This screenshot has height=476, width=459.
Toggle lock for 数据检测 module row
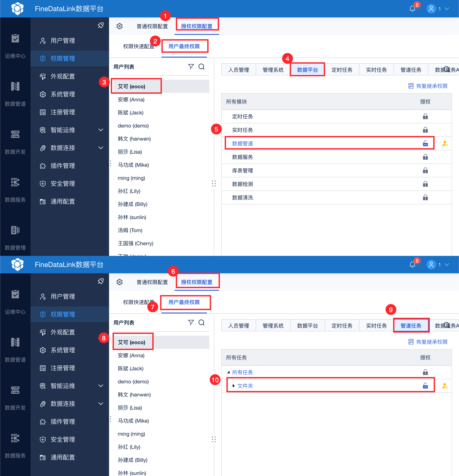point(425,184)
